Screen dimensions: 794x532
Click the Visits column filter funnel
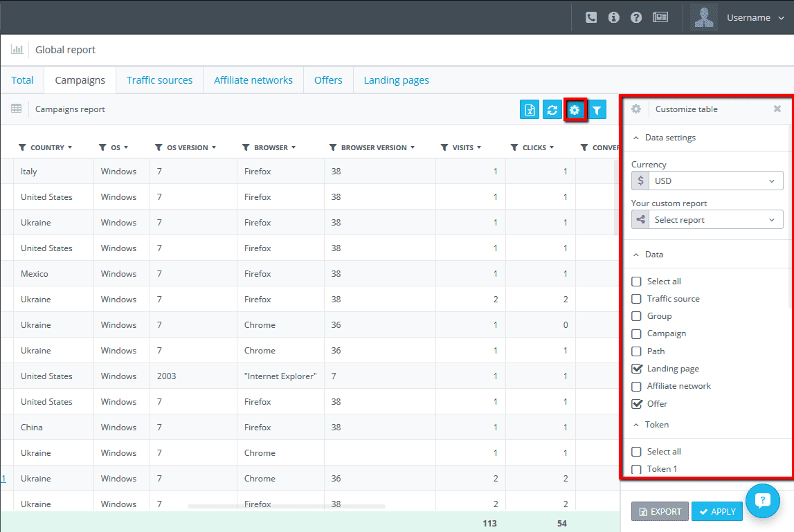444,147
